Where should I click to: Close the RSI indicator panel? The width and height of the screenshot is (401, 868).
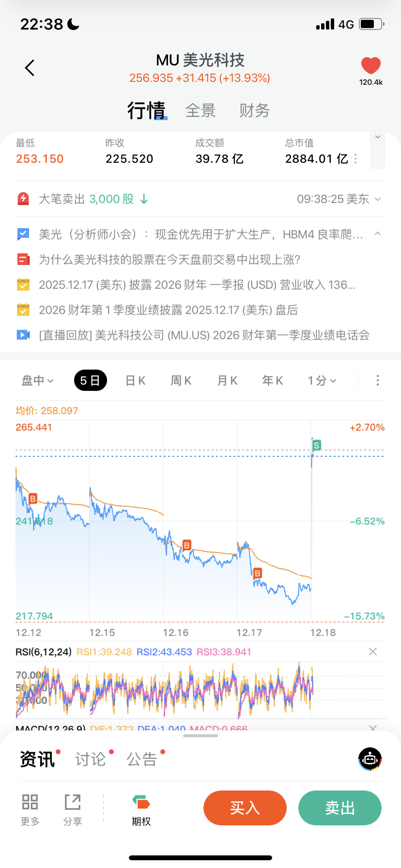[x=373, y=651]
